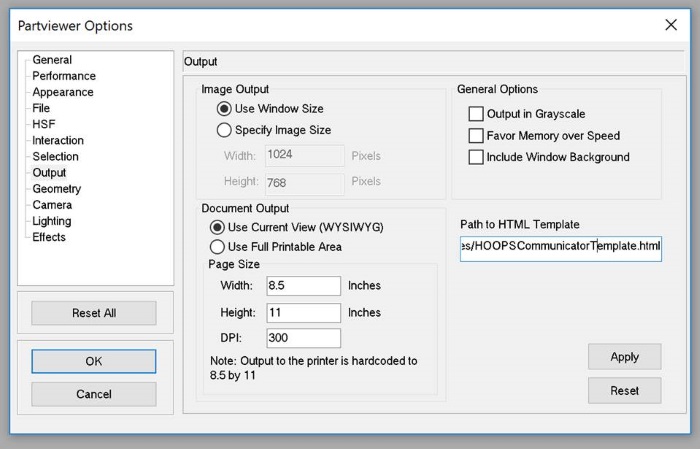Select Use Full Printable Area
Screen dimensions: 700x449
point(217,247)
